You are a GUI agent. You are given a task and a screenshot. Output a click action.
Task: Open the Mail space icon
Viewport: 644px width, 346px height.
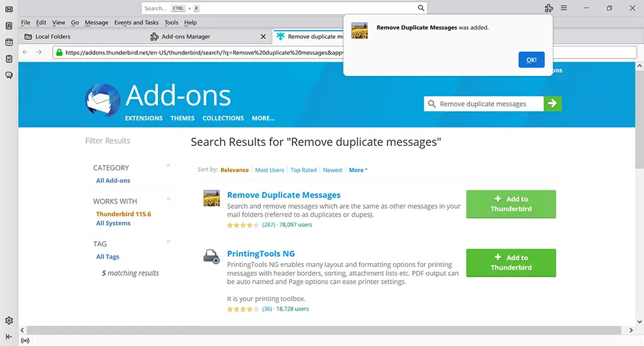click(x=8, y=9)
